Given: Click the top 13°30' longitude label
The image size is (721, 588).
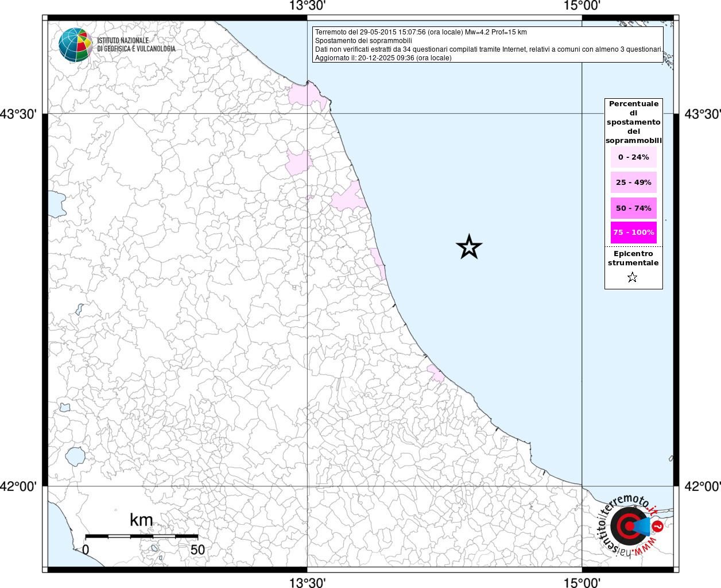Looking at the screenshot, I should 307,6.
